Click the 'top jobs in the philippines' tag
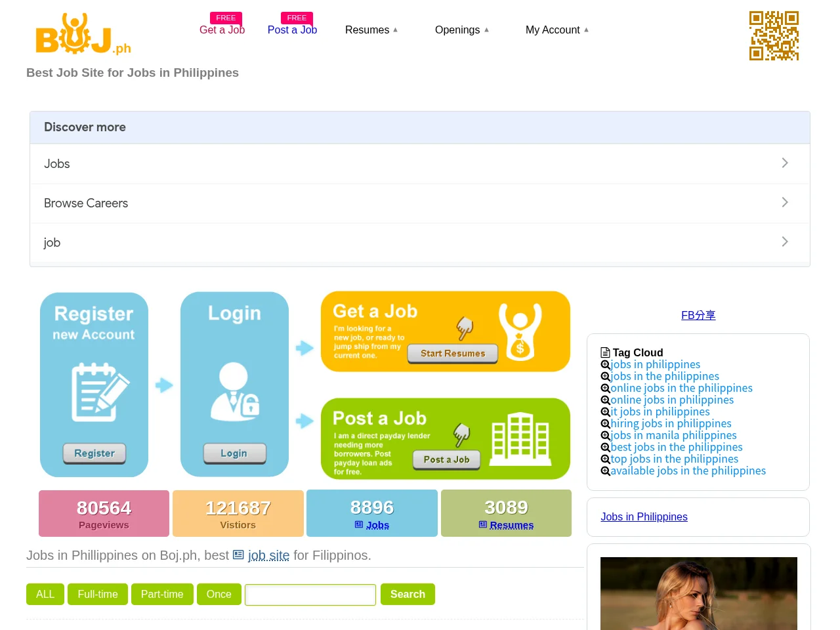Viewport: 840px width, 630px height. click(x=674, y=459)
